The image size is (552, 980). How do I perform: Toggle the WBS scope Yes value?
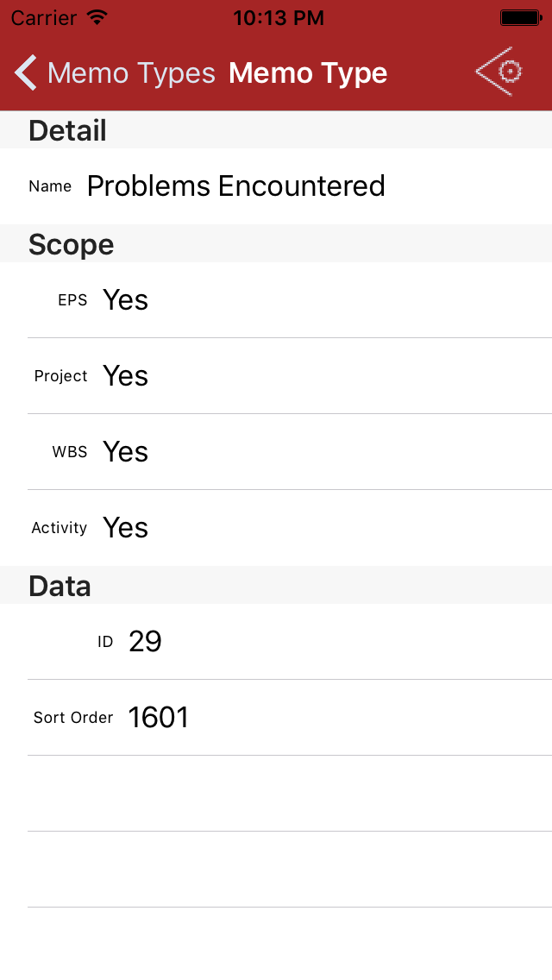coord(126,452)
